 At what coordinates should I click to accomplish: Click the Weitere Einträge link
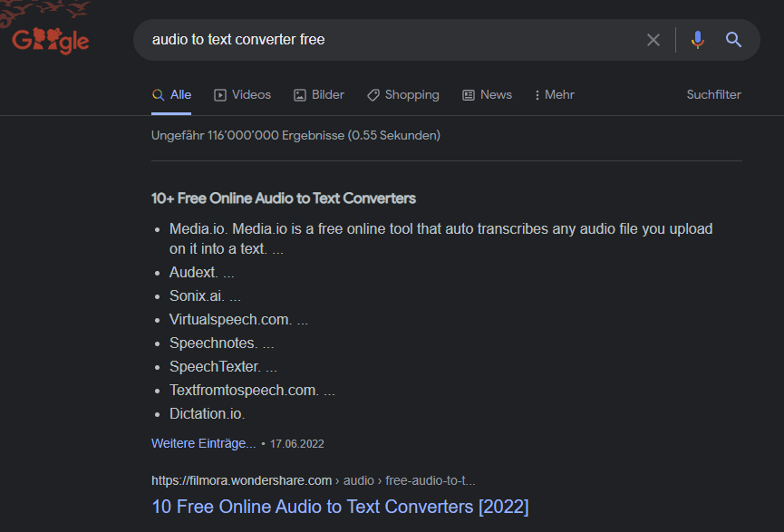(x=204, y=443)
